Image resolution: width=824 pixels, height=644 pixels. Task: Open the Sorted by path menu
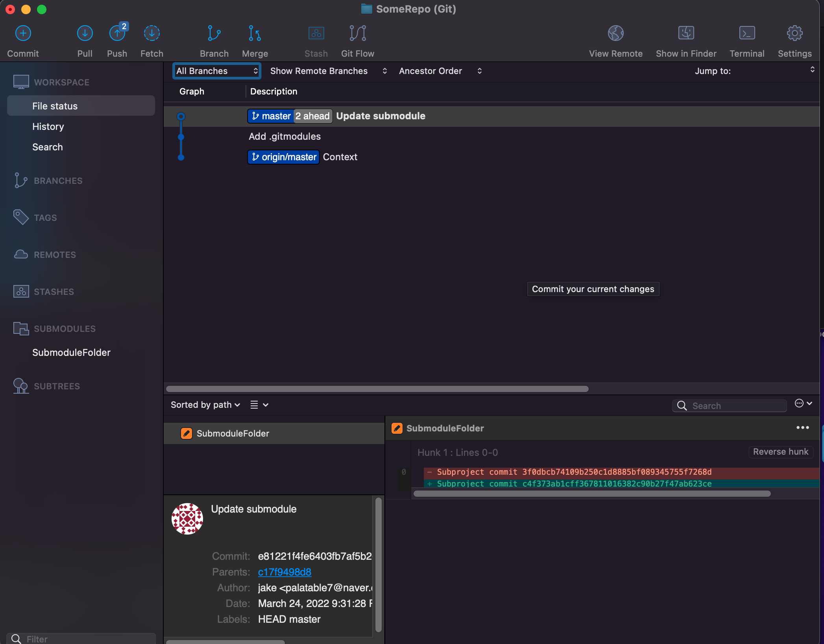205,405
